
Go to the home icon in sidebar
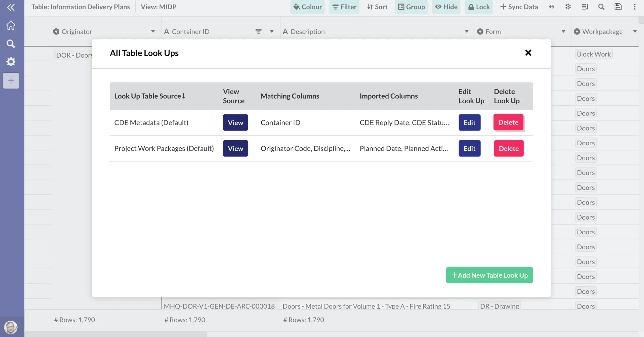(11, 25)
